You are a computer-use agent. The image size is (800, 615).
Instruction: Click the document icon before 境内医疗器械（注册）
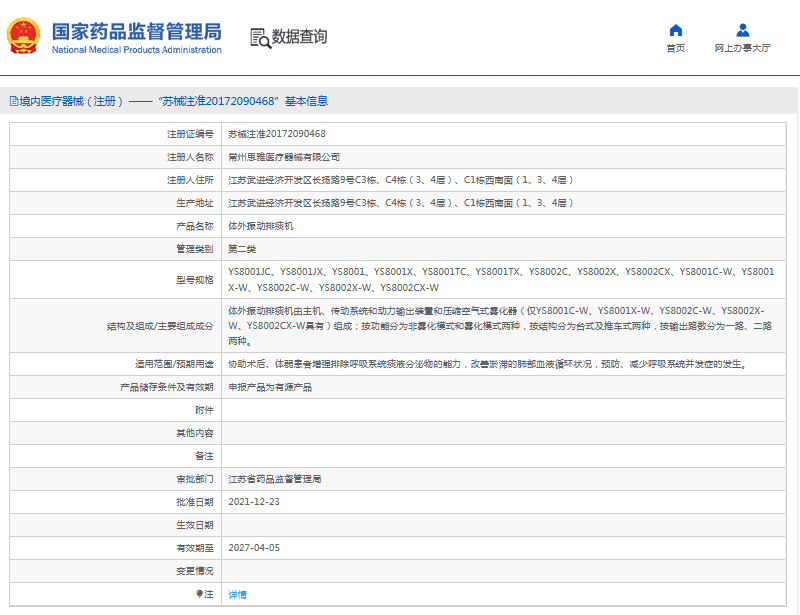pos(13,99)
